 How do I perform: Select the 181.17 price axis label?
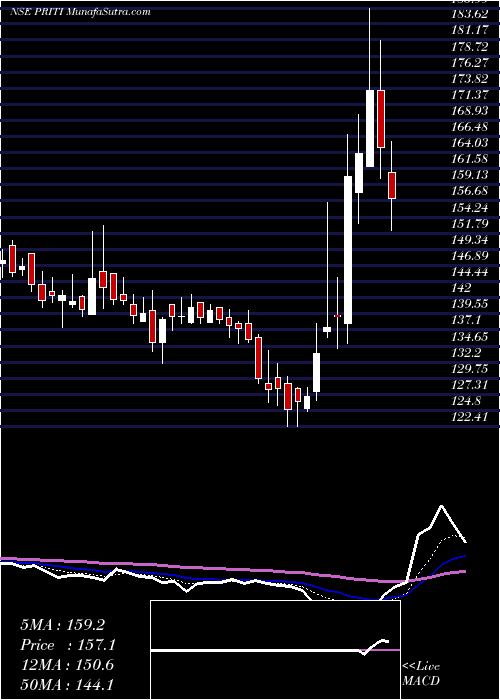click(x=469, y=30)
